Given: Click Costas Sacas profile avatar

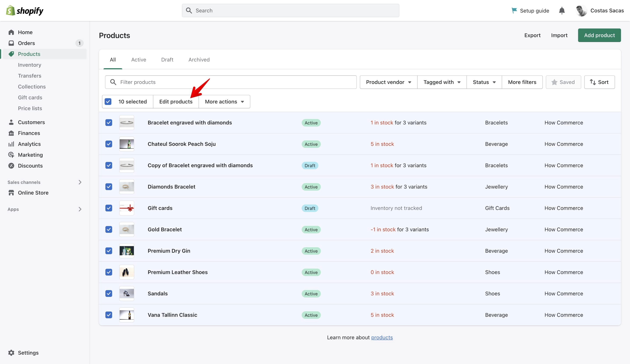Looking at the screenshot, I should coord(581,10).
